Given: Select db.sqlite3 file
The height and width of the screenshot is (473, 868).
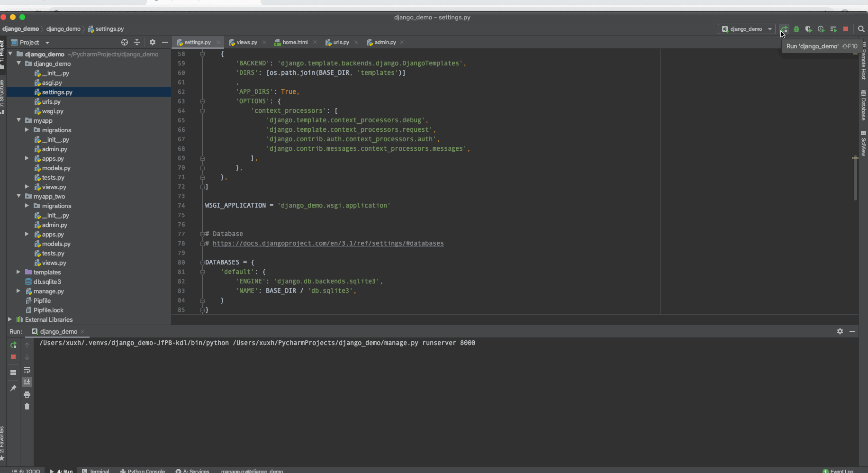Looking at the screenshot, I should (47, 282).
